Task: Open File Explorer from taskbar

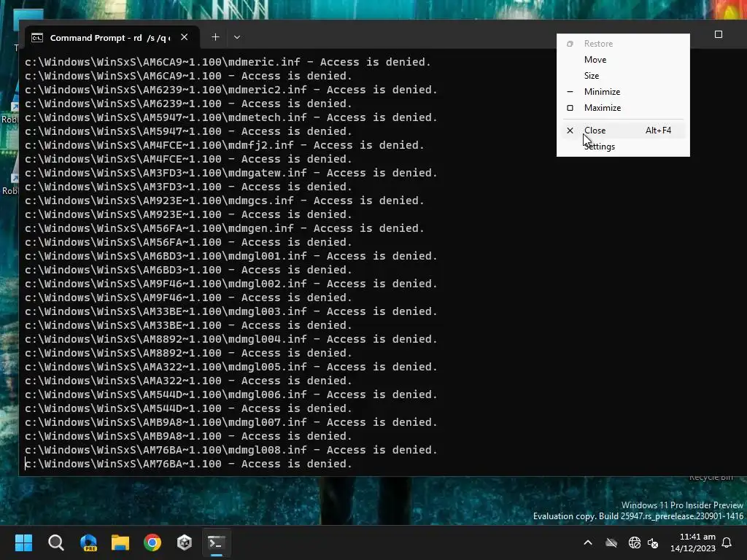Action: (x=120, y=542)
